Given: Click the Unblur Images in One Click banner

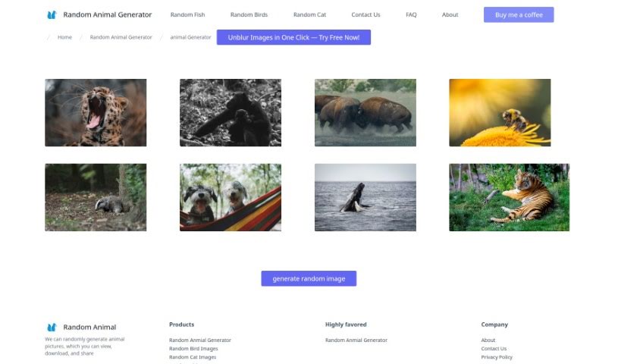Looking at the screenshot, I should [x=293, y=37].
